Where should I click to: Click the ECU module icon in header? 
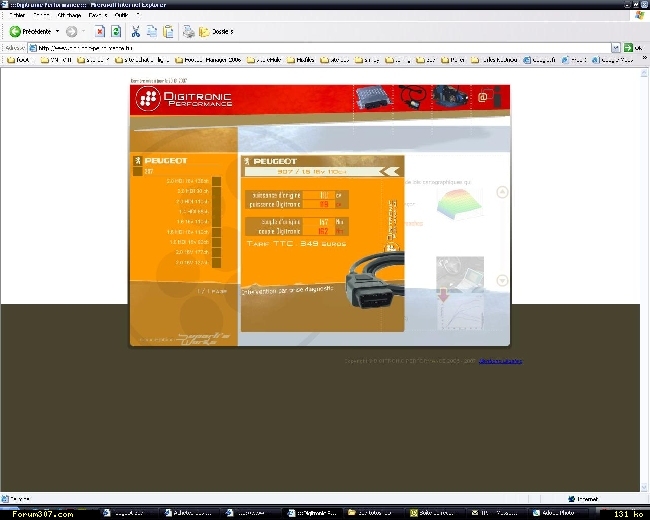point(368,98)
